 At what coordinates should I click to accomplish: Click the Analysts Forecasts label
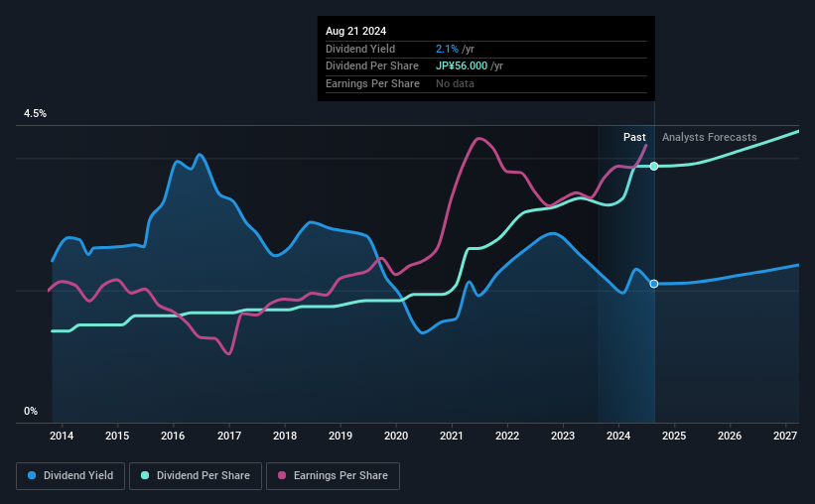(709, 137)
